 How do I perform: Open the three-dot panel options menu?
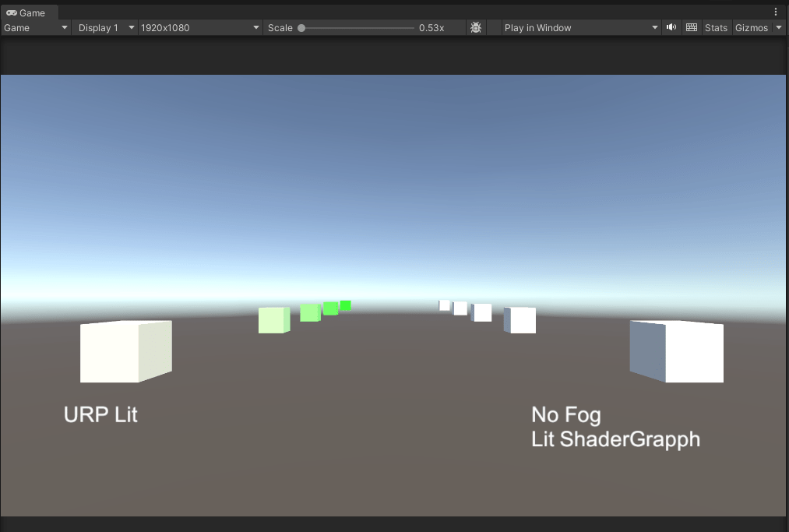coord(776,12)
